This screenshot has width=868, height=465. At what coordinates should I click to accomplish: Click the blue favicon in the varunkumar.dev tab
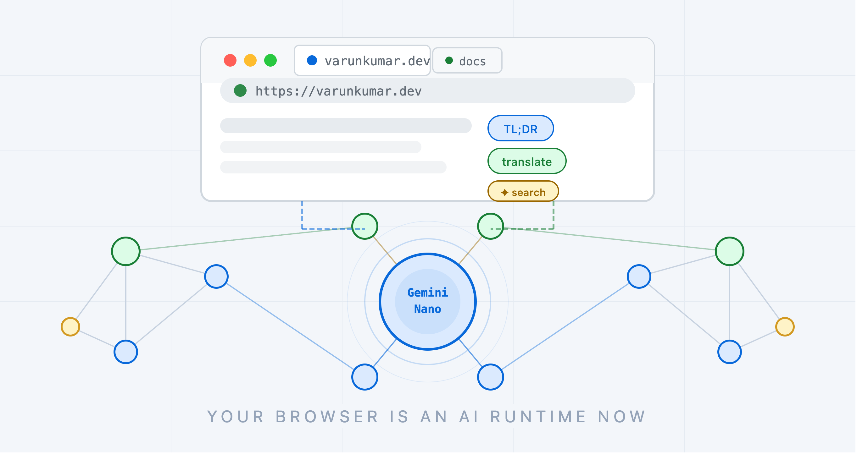pyautogui.click(x=312, y=60)
